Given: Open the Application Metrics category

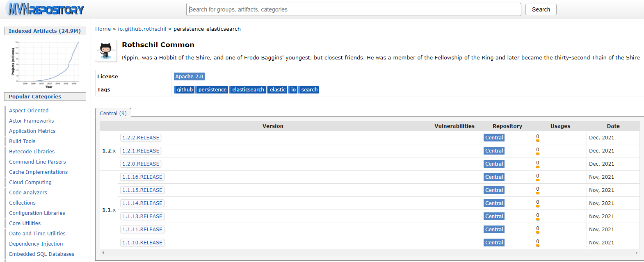Looking at the screenshot, I should point(32,131).
